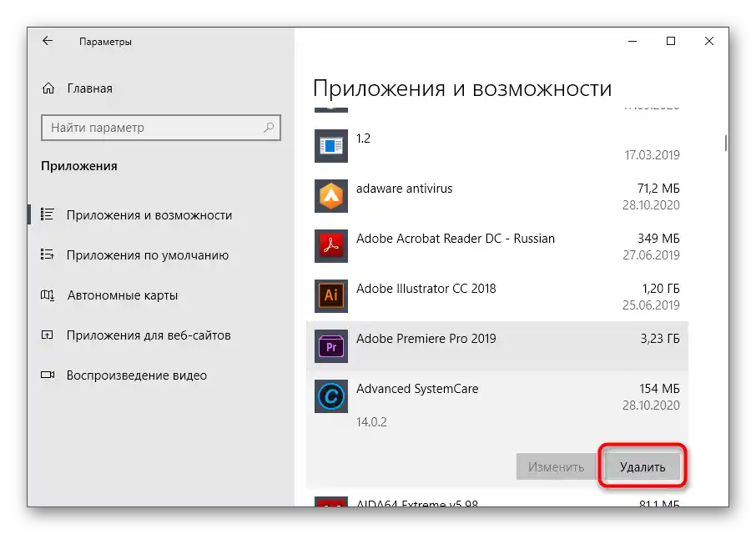The height and width of the screenshot is (534, 756).
Task: Click version number 14.0.2
Action: [x=371, y=422]
